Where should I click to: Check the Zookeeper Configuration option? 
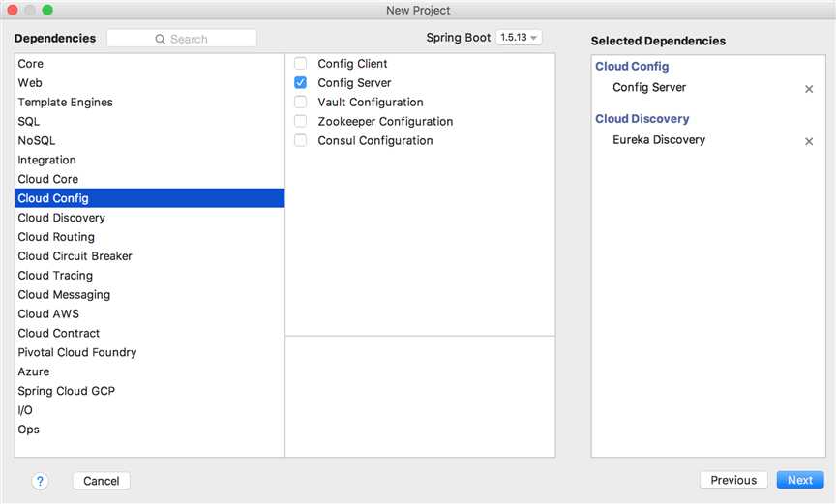301,122
